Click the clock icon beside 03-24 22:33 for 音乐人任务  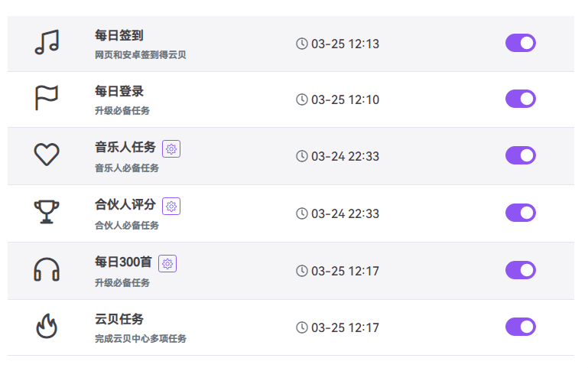click(302, 156)
